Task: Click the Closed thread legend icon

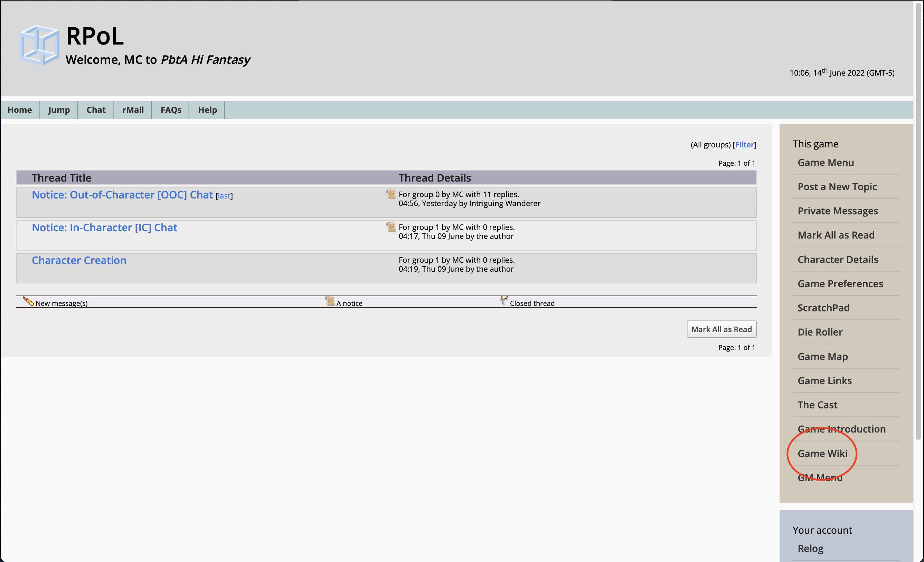Action: [x=503, y=301]
